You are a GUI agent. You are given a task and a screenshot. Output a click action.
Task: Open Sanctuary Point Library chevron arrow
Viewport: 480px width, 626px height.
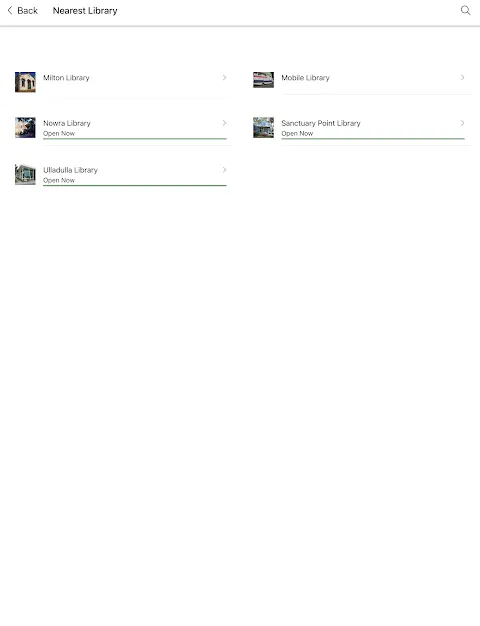[x=462, y=123]
